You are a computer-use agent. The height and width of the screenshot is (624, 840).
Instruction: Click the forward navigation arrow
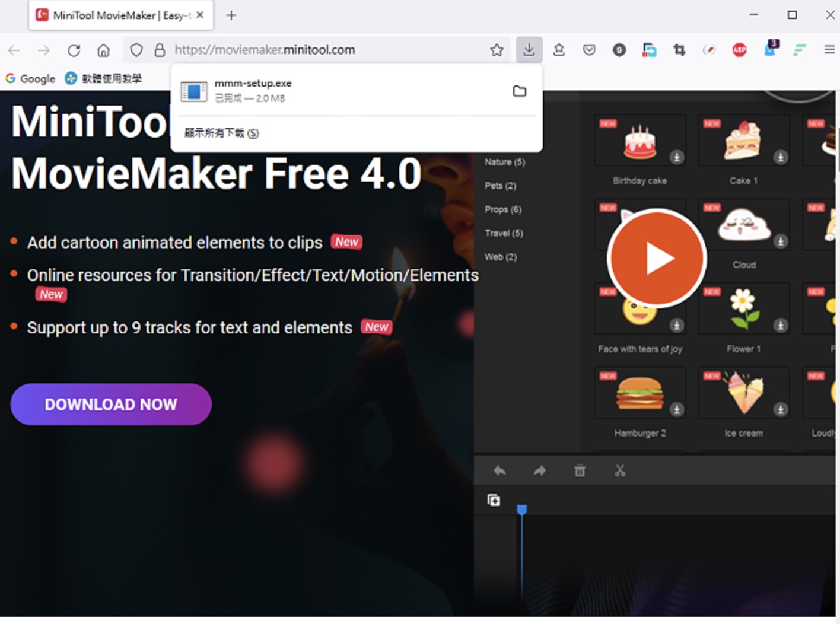pyautogui.click(x=44, y=50)
